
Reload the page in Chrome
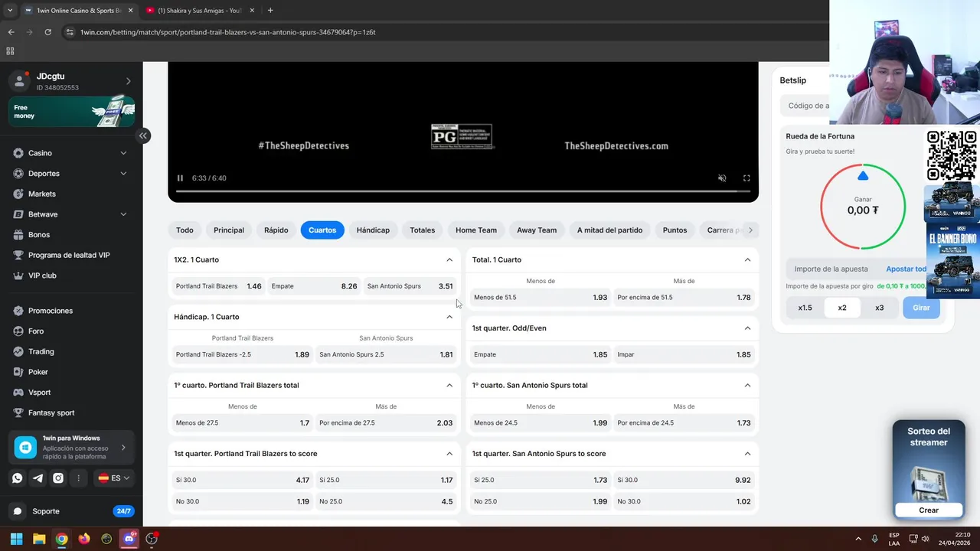(47, 32)
